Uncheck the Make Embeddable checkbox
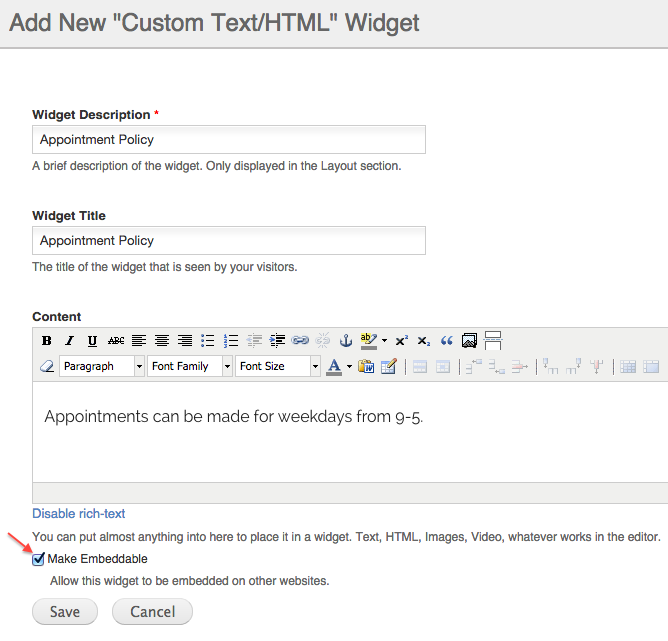 38,559
